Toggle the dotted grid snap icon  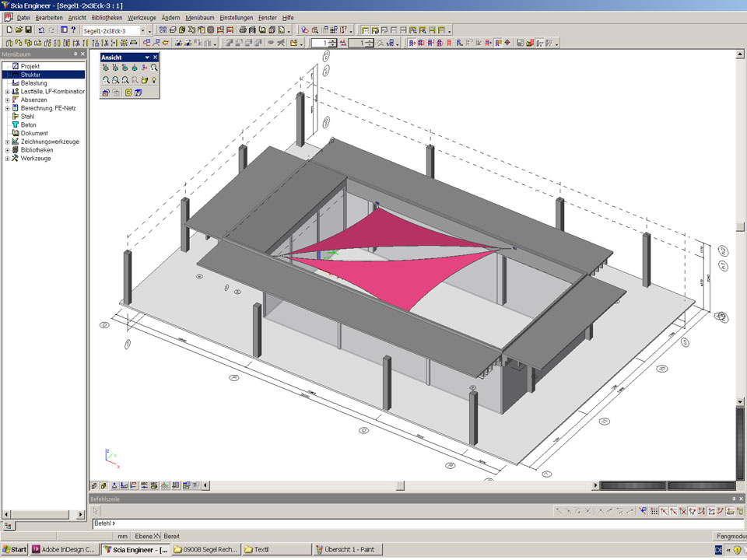click(x=654, y=511)
